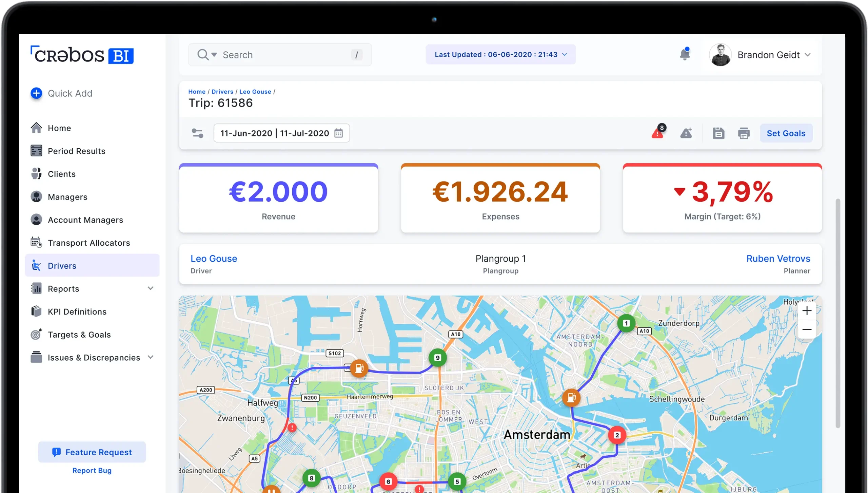Click the add alert triangle icon

(x=686, y=133)
